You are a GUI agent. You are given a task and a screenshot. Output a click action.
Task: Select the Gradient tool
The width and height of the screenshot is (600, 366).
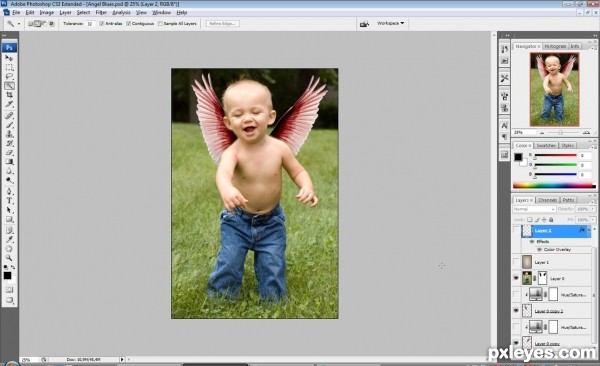(x=9, y=162)
